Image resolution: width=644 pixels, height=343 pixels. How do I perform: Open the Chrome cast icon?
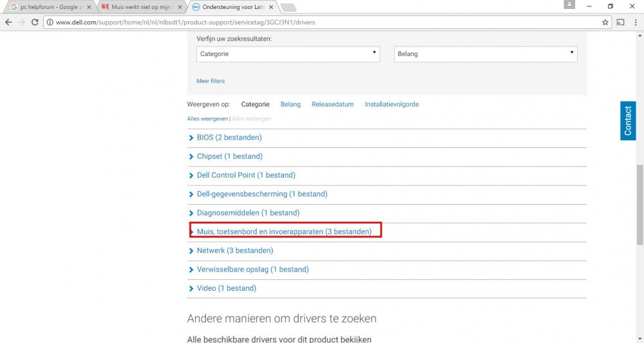(x=620, y=22)
